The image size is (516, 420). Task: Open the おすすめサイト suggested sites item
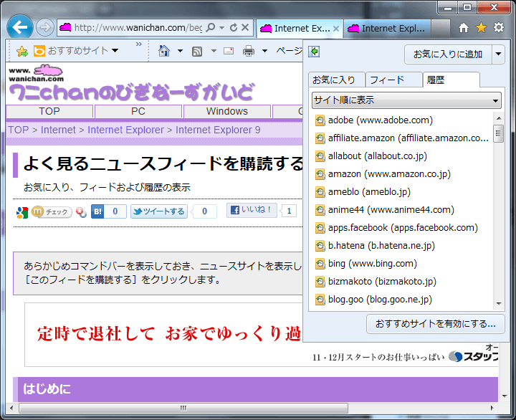(76, 51)
